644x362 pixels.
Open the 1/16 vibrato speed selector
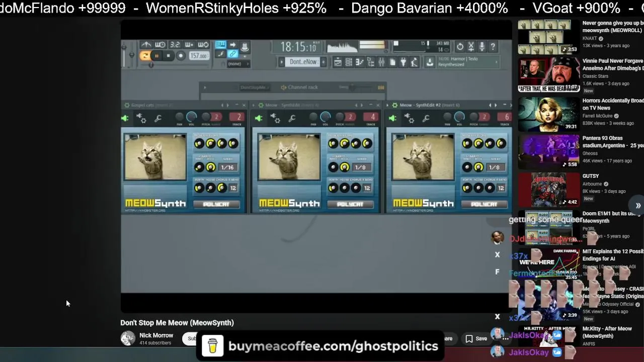click(227, 167)
